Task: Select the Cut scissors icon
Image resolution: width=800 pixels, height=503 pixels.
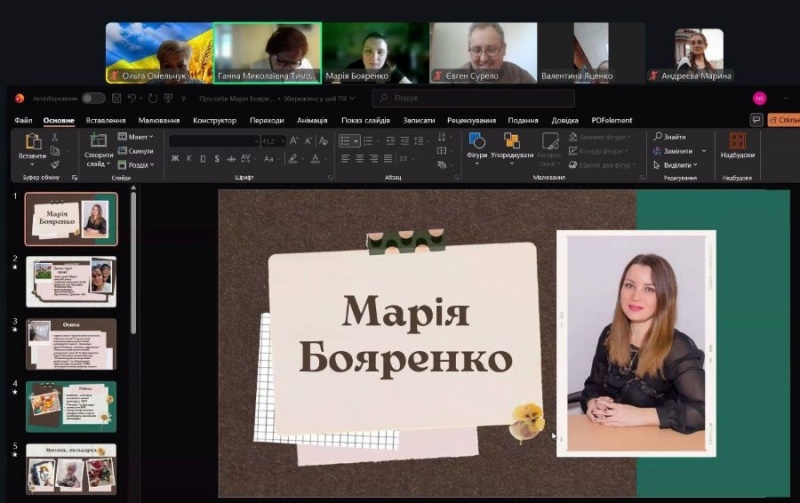Action: point(55,137)
